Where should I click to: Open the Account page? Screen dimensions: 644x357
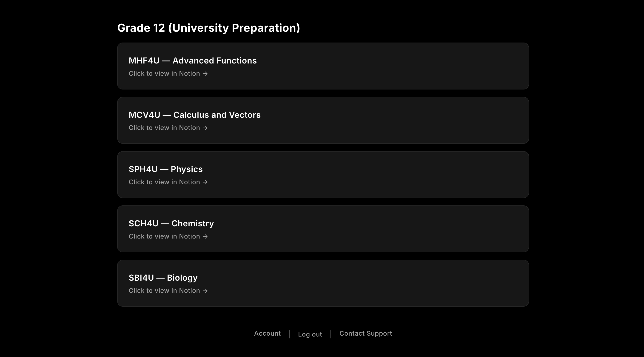click(267, 333)
